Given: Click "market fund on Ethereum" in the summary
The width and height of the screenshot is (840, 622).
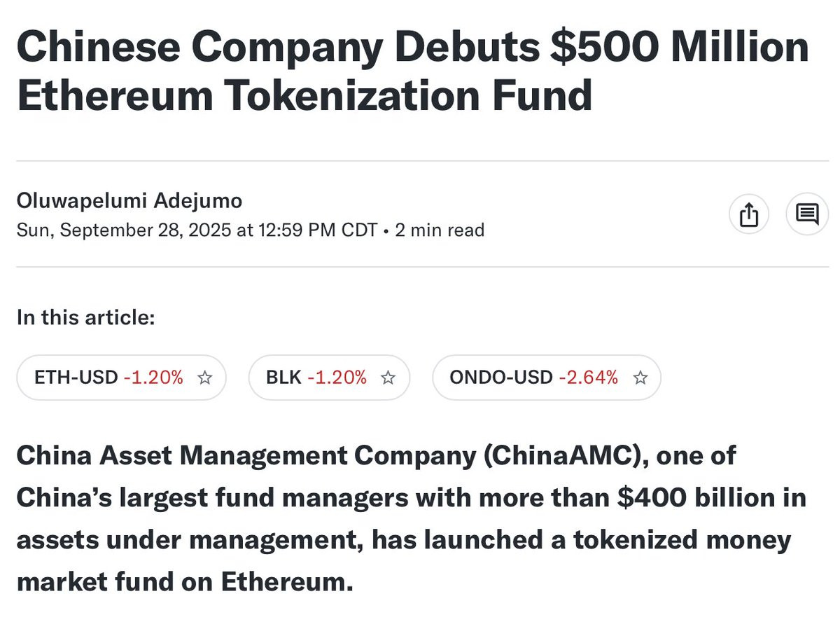Looking at the screenshot, I should point(185,582).
